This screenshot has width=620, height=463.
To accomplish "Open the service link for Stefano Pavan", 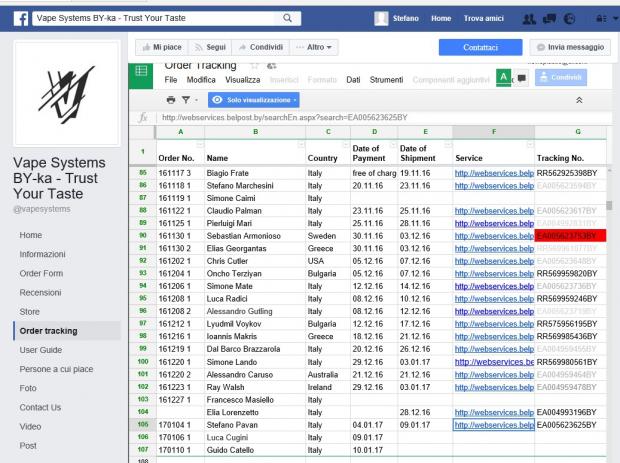I will point(494,425).
